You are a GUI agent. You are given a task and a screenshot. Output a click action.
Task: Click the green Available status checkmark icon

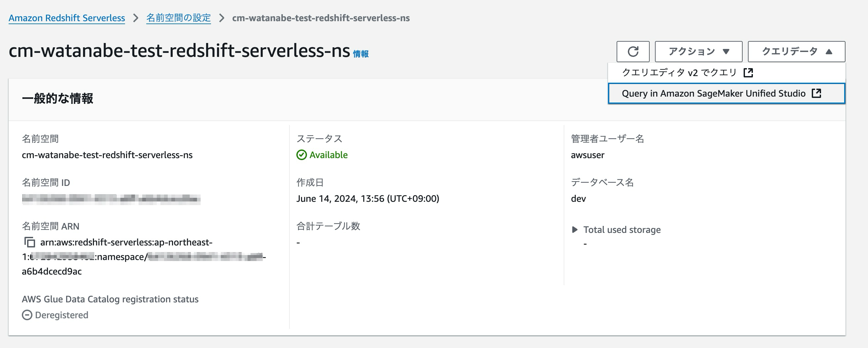(x=302, y=155)
